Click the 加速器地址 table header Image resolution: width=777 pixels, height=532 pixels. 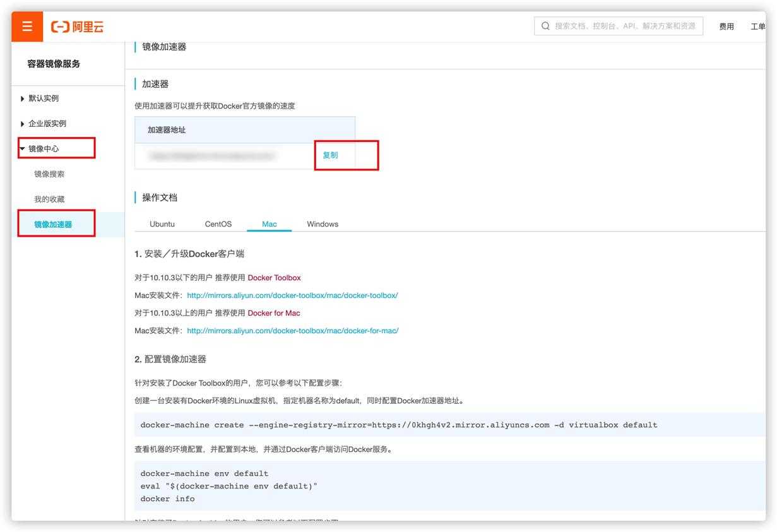coord(167,130)
